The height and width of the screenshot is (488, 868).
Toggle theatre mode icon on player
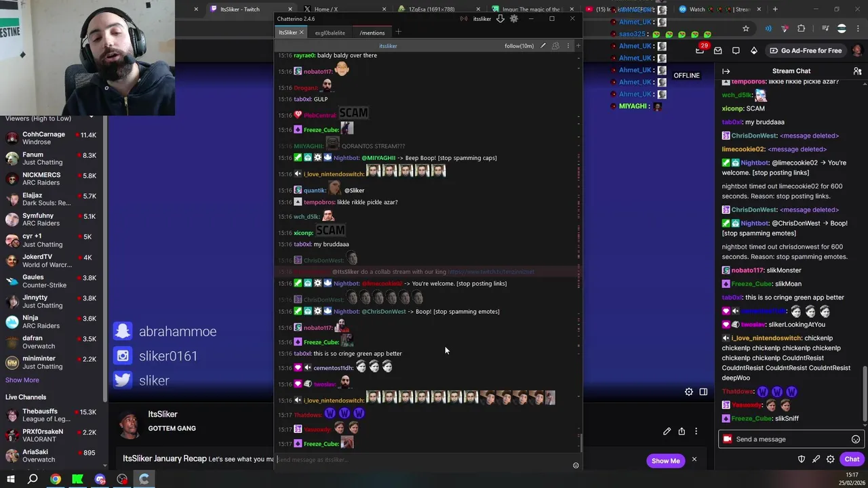[x=703, y=392]
